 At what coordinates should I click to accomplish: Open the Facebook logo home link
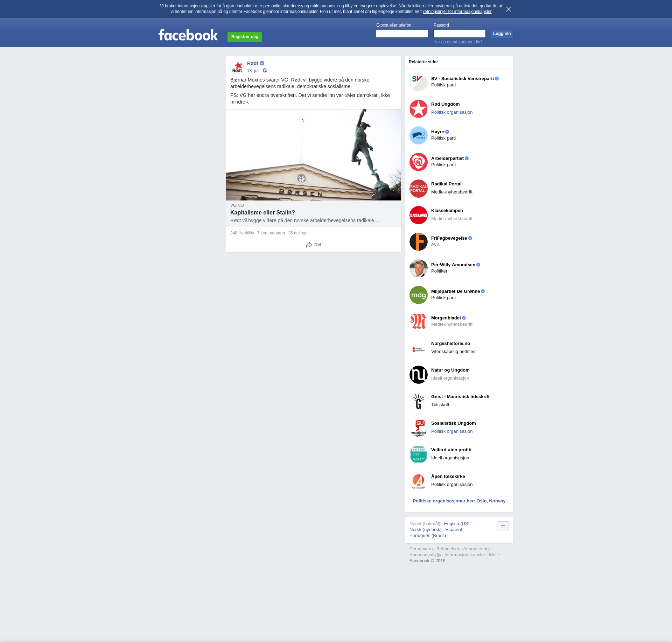coord(188,35)
